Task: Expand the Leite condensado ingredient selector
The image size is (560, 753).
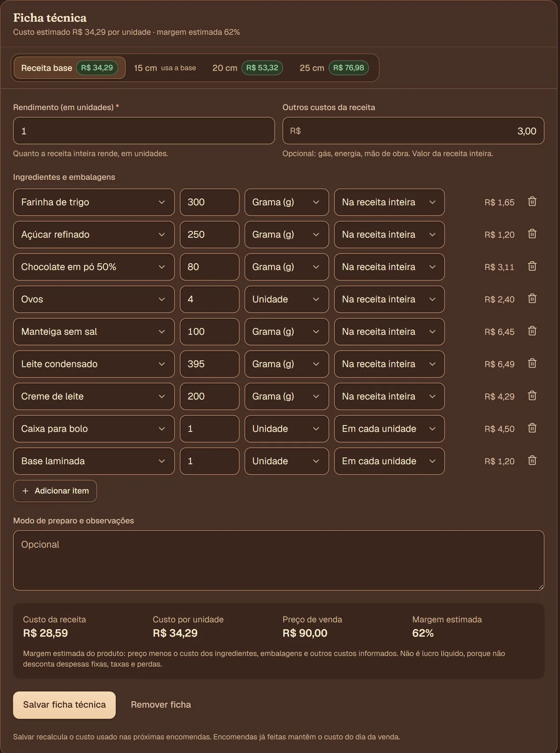Action: [94, 364]
